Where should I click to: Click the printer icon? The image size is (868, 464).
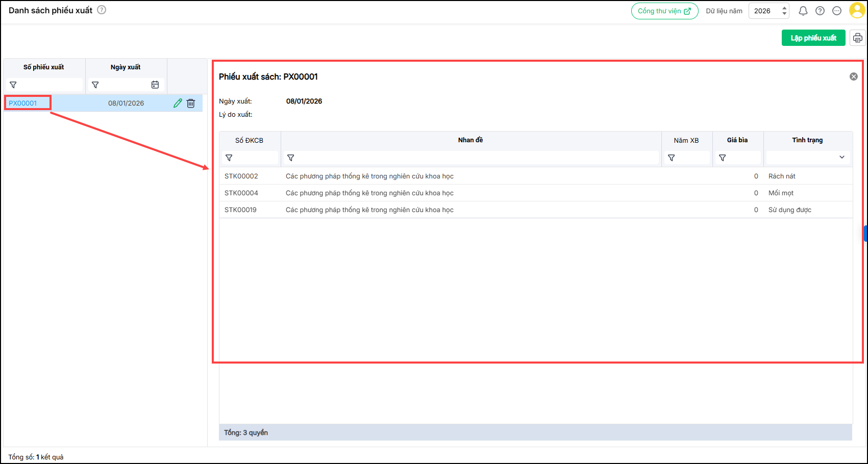857,38
